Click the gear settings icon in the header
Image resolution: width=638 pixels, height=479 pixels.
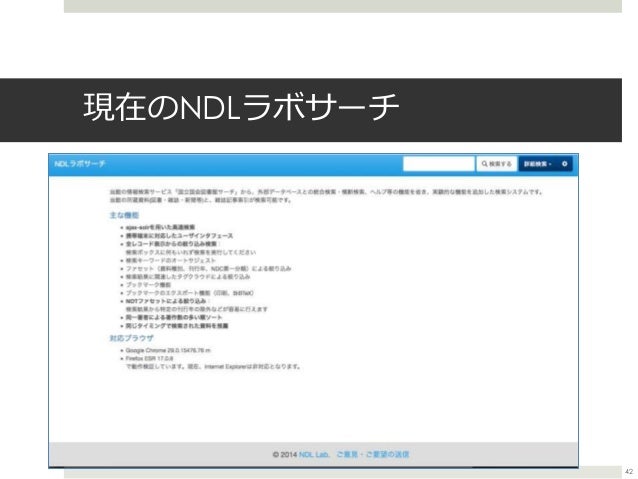tap(564, 164)
